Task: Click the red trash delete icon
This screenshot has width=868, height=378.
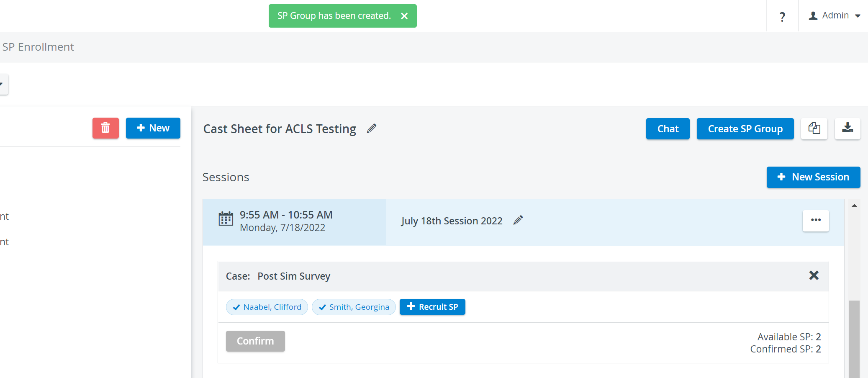Action: [x=105, y=128]
